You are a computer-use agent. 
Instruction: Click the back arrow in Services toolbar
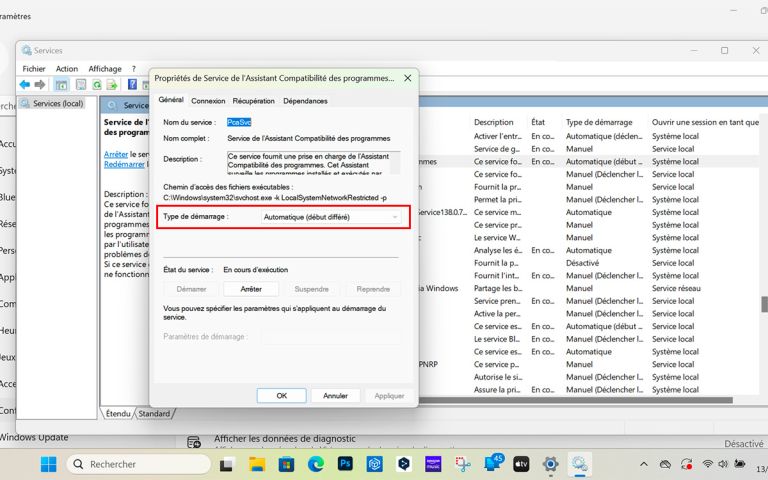click(26, 85)
